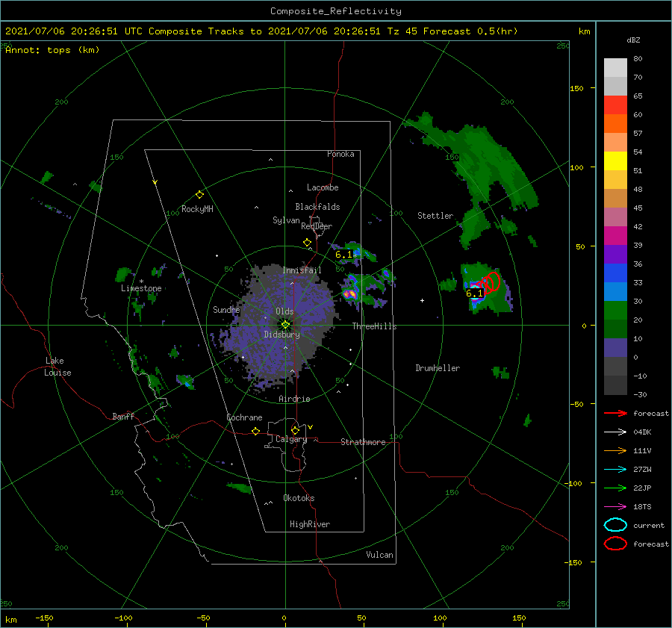Click the Blackfalds town label
Image resolution: width=672 pixels, height=628 pixels.
point(317,207)
